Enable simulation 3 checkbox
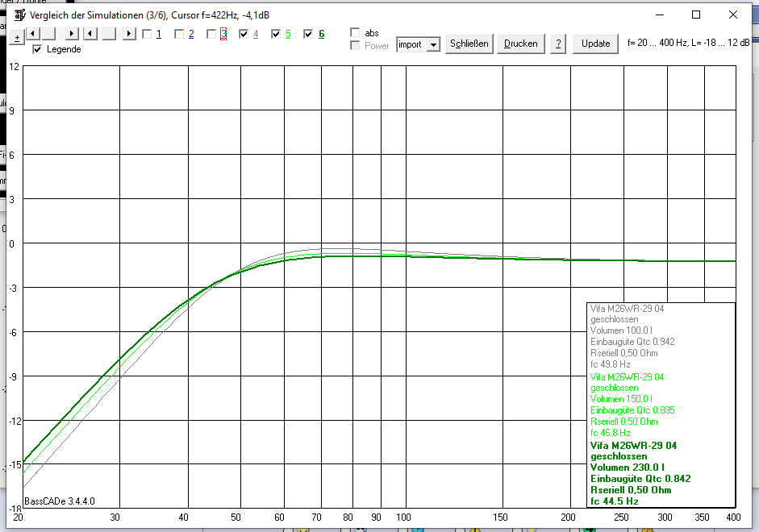Image resolution: width=759 pixels, height=532 pixels. click(x=211, y=34)
